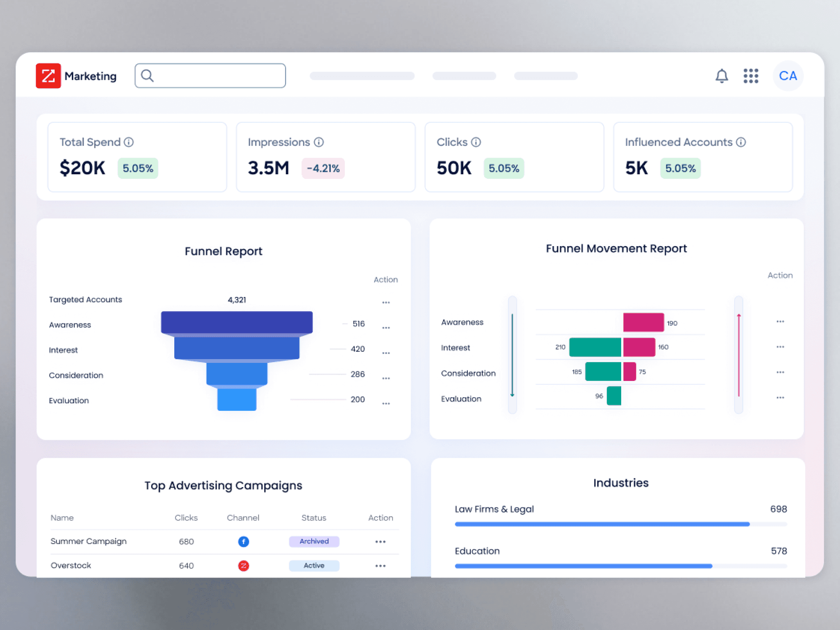Open Funnel Report action menu for Awareness
840x630 pixels.
pos(386,328)
